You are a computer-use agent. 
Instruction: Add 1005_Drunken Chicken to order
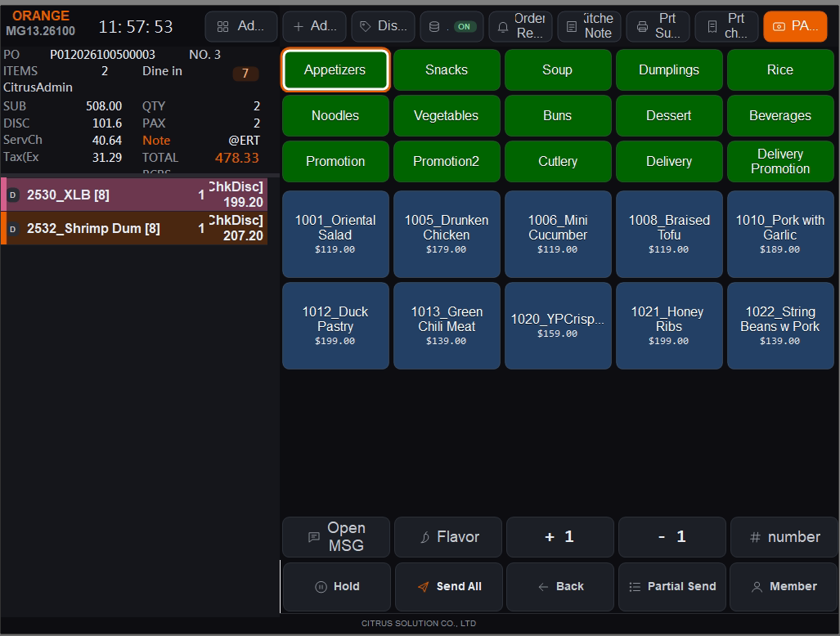(447, 234)
